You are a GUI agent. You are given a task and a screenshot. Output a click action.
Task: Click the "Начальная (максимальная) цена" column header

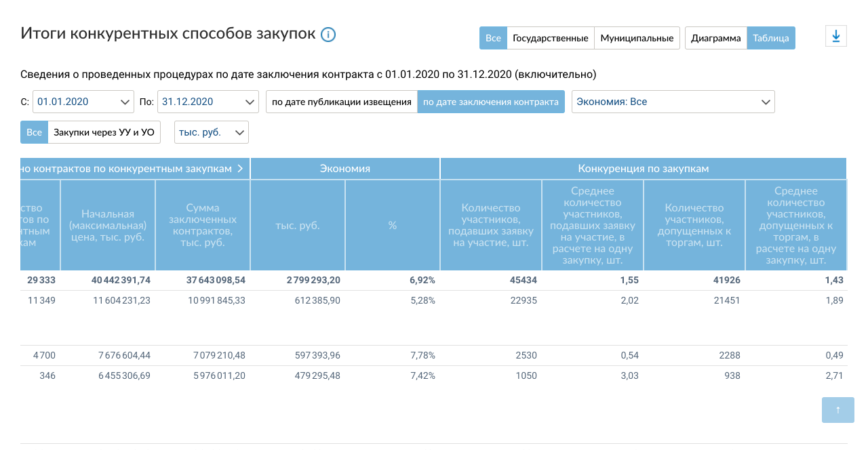(108, 225)
